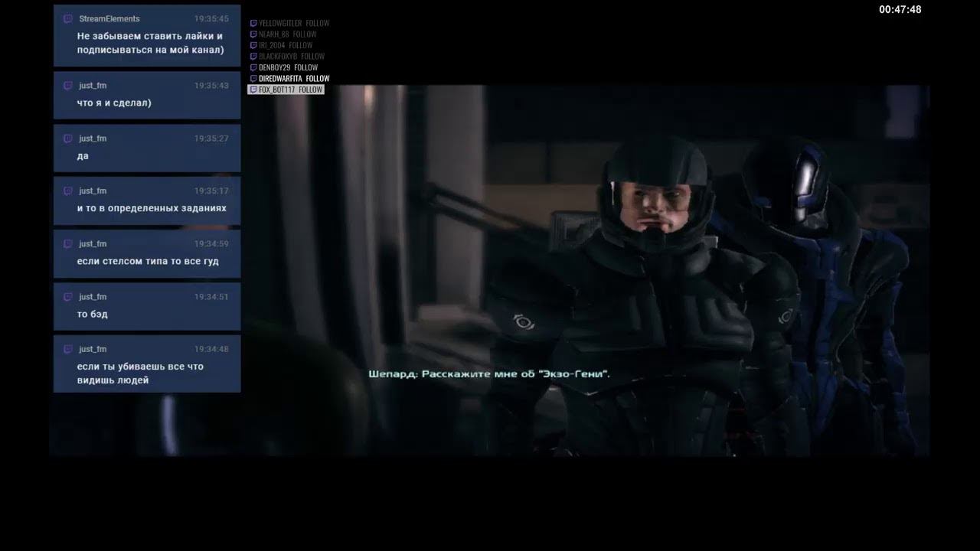Select message "и то в определенных заданиях"

click(152, 208)
